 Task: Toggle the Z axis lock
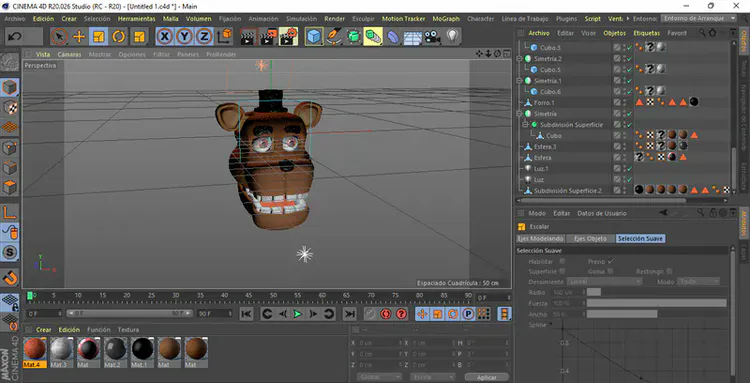coord(204,36)
